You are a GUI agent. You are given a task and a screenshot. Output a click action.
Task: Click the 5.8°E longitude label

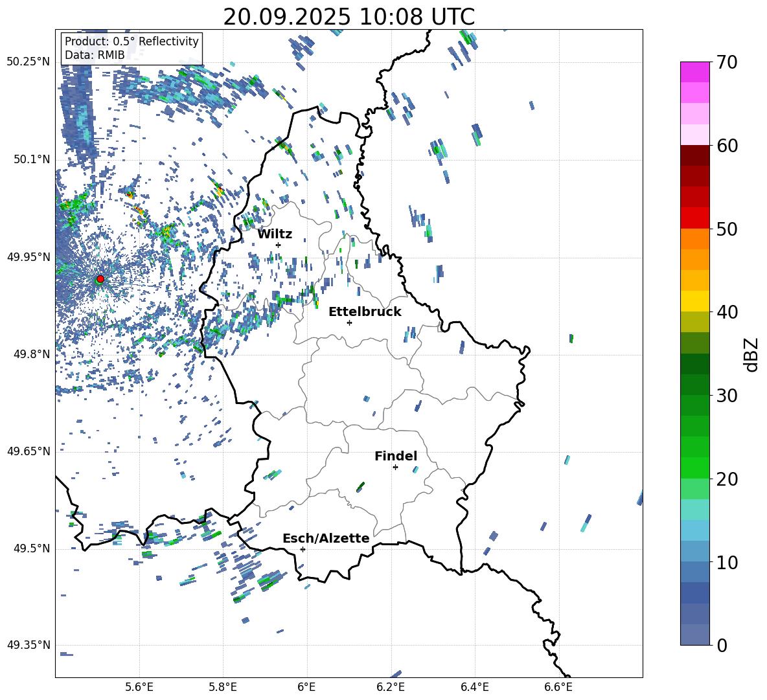(223, 687)
